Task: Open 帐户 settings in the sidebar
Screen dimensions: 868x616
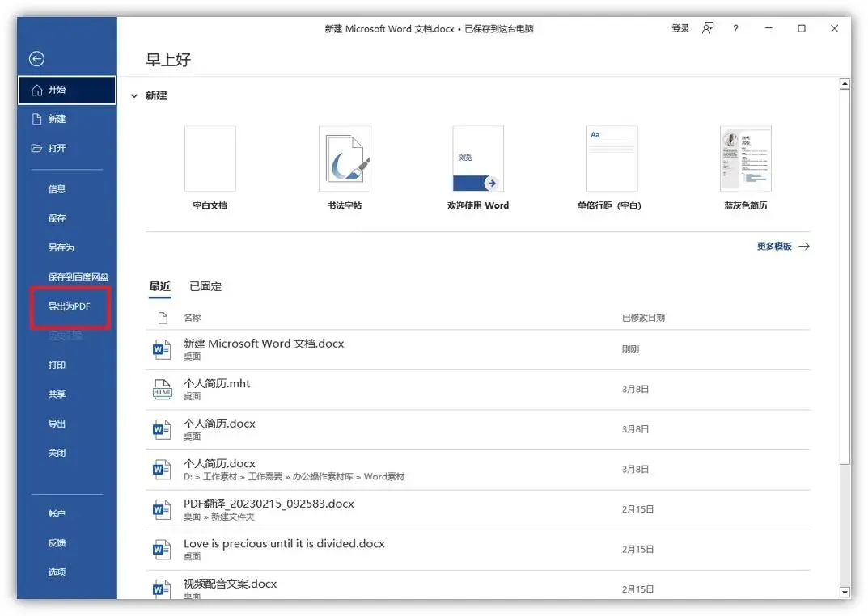Action: [57, 513]
